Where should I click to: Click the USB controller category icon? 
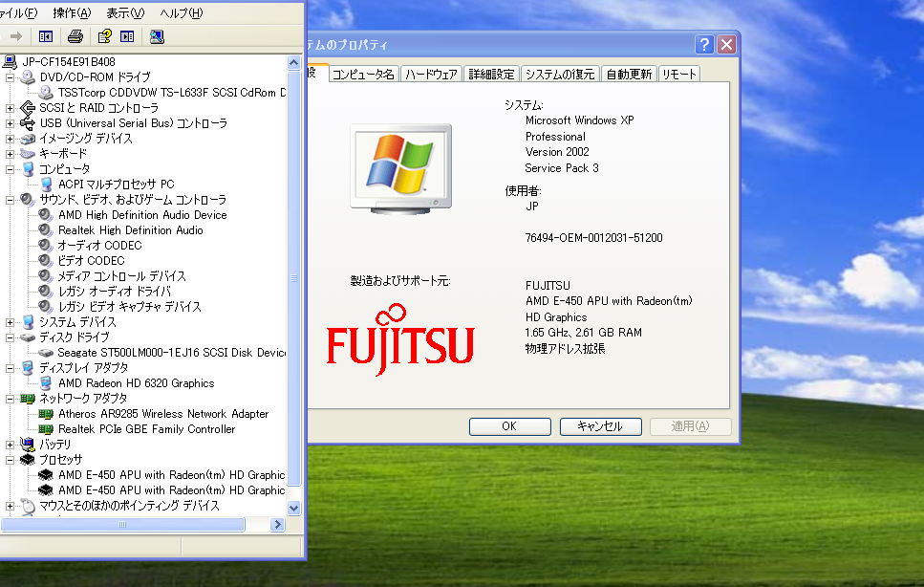(x=28, y=123)
